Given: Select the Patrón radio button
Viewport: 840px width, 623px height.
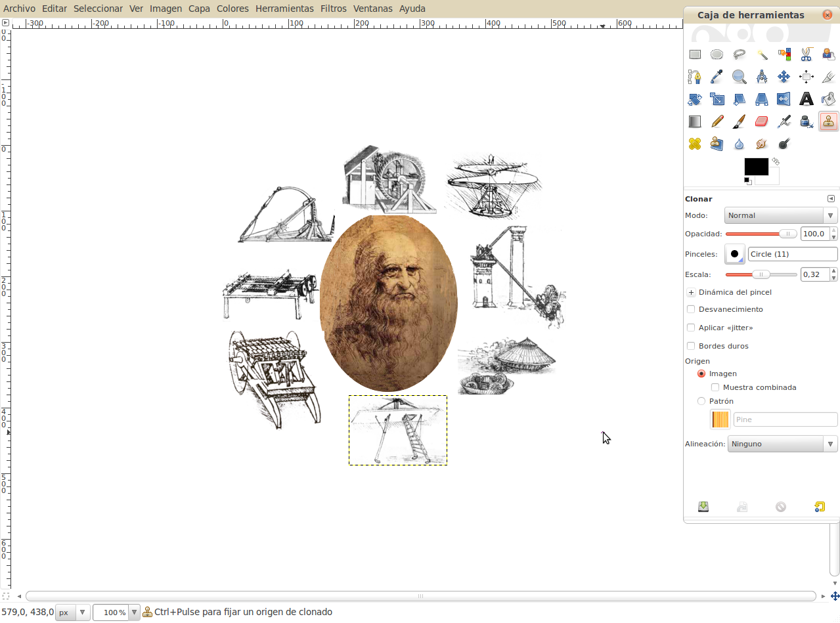Looking at the screenshot, I should click(701, 400).
